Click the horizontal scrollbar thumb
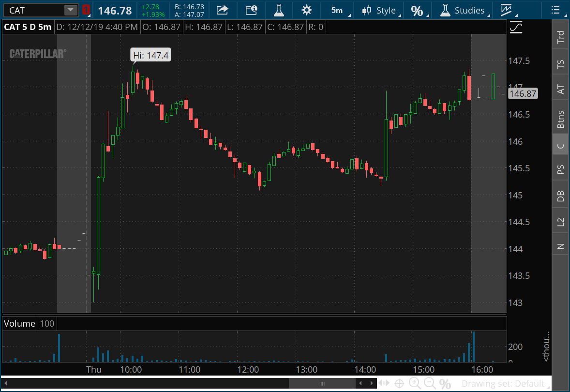This screenshot has height=392, width=570. 322,383
